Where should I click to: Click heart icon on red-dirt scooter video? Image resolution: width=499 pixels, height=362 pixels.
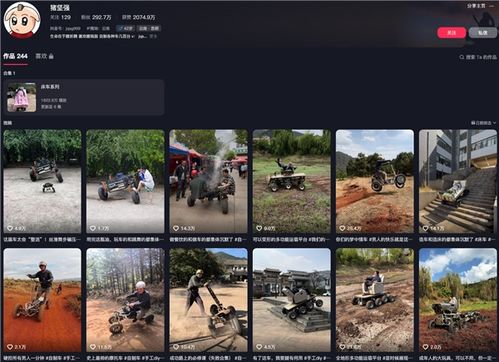[10, 347]
